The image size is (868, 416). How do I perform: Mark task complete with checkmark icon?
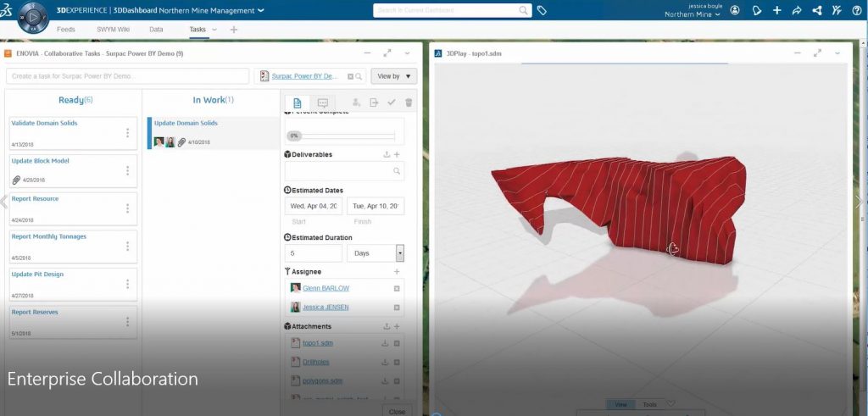pos(392,103)
